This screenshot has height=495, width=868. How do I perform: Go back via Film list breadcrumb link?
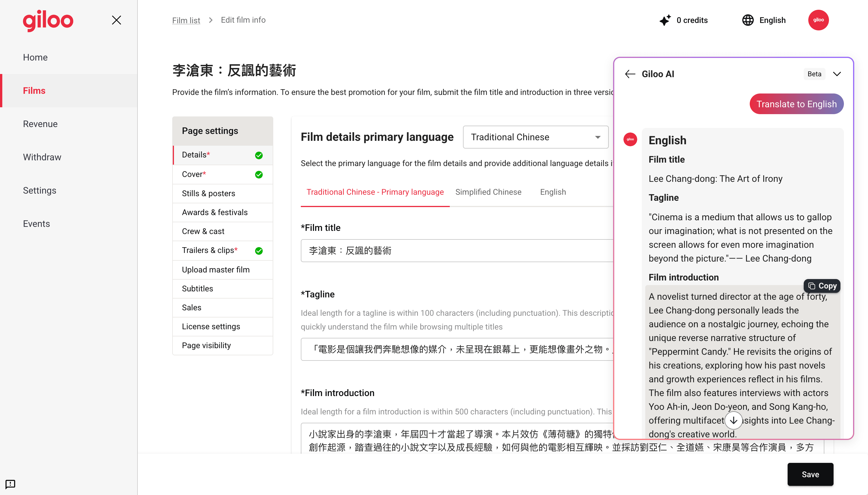click(186, 20)
